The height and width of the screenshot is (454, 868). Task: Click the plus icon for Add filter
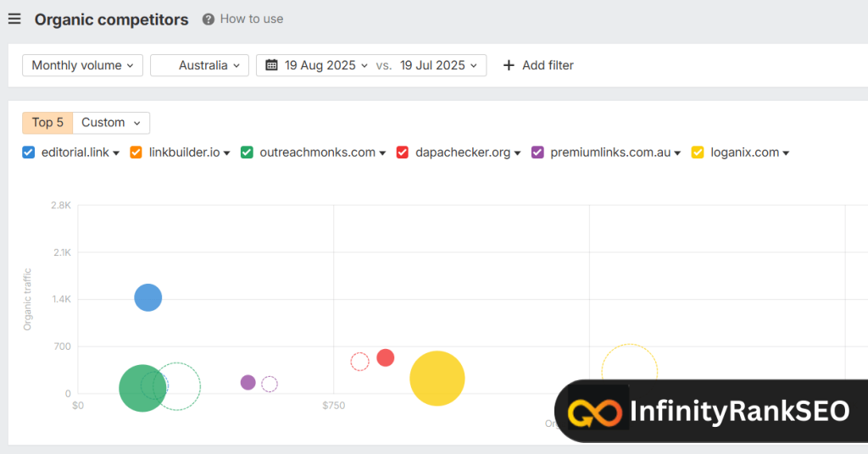click(509, 65)
